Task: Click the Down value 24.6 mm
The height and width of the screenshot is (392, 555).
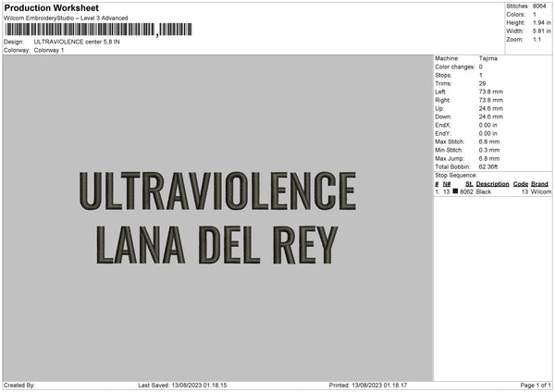Action: (x=490, y=116)
